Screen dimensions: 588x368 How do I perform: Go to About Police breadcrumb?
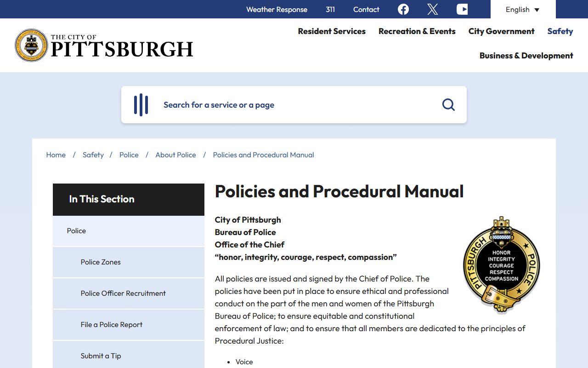pyautogui.click(x=175, y=155)
